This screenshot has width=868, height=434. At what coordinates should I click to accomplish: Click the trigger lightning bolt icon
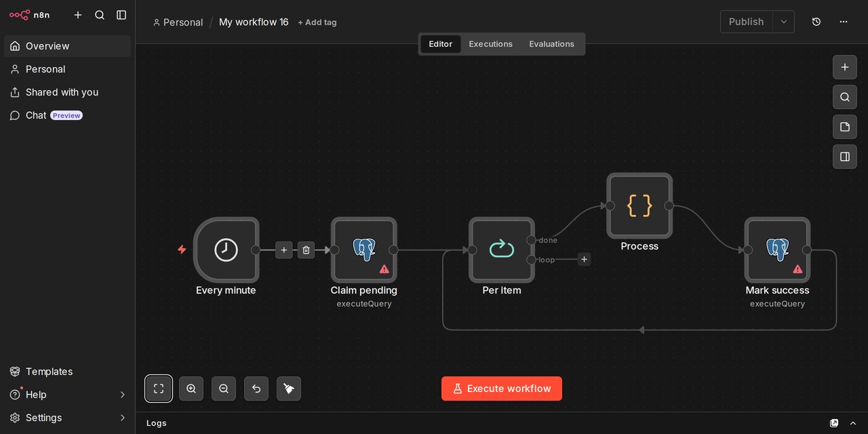pyautogui.click(x=182, y=250)
